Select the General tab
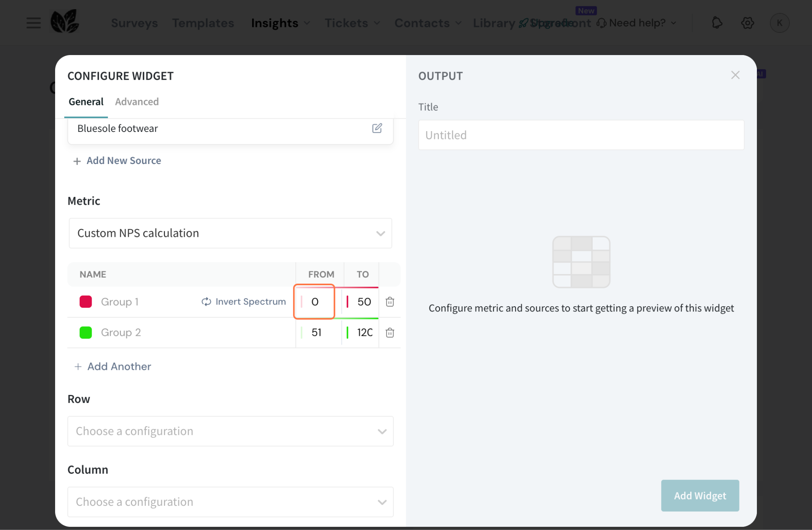 tap(86, 102)
